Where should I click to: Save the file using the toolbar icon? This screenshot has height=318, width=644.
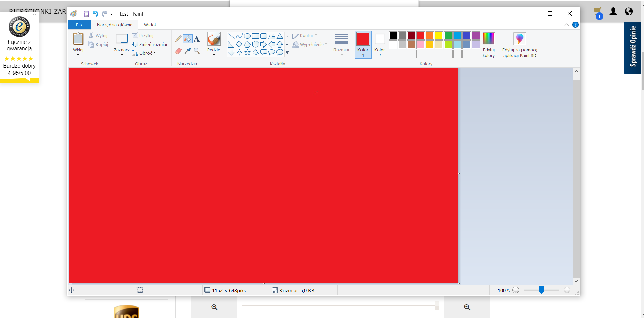coord(87,14)
